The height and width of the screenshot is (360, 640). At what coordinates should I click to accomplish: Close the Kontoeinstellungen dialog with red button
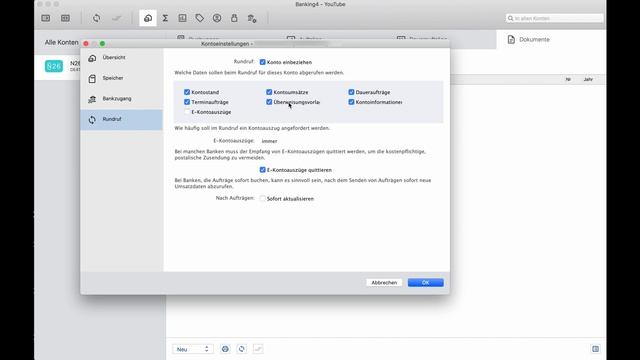86,44
